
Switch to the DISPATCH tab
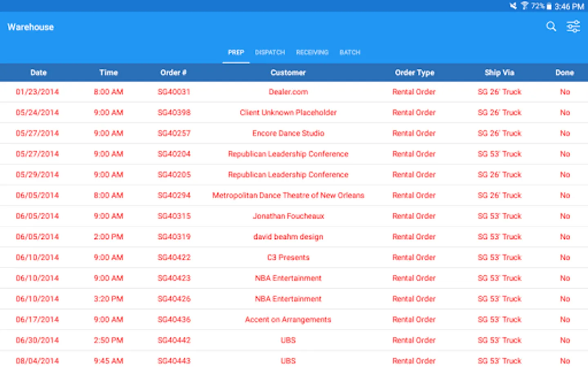270,52
